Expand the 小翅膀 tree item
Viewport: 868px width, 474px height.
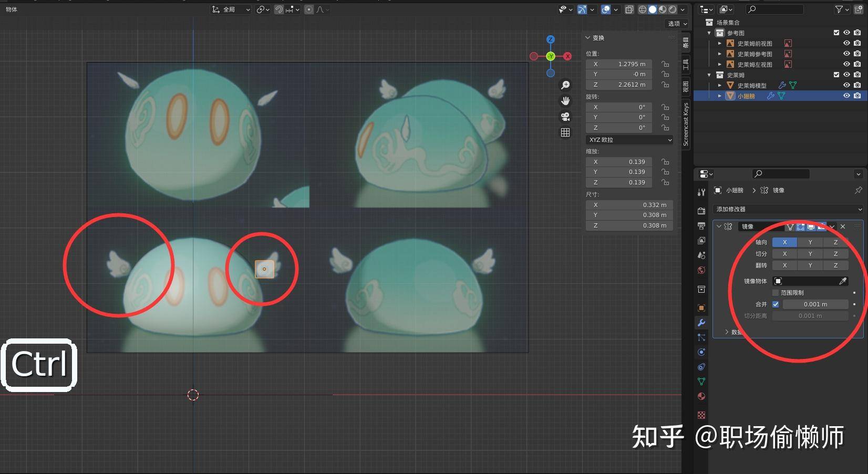(720, 96)
